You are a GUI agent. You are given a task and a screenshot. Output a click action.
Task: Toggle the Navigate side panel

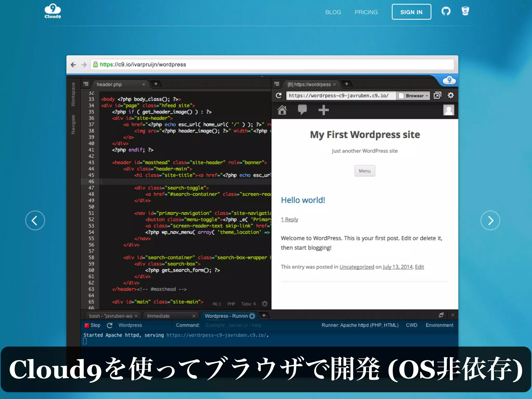pyautogui.click(x=73, y=124)
